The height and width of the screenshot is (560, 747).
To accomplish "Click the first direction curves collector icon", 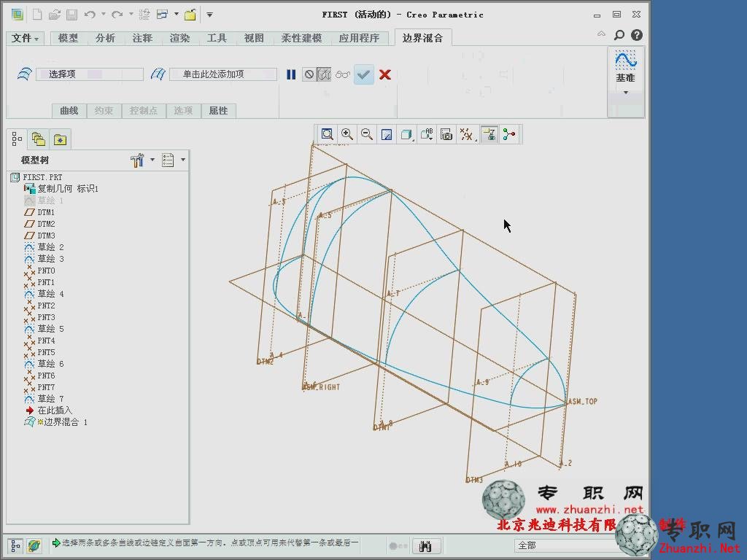I will (x=24, y=74).
